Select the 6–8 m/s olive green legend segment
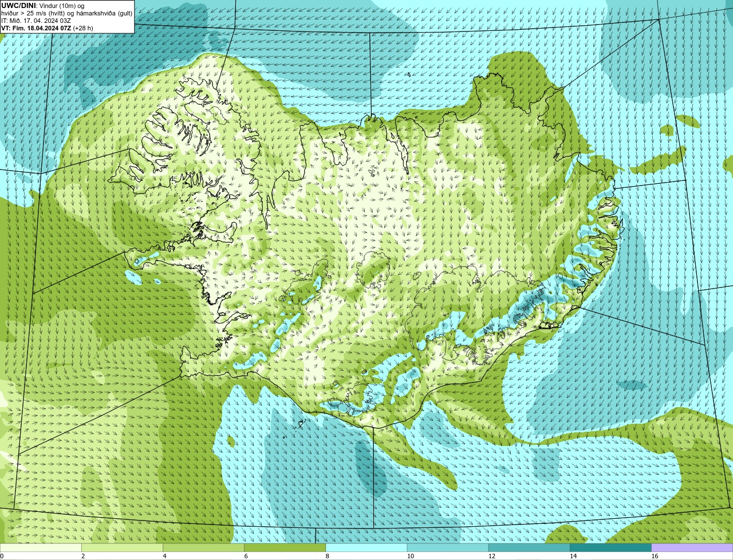The width and height of the screenshot is (733, 560). pyautogui.click(x=285, y=547)
